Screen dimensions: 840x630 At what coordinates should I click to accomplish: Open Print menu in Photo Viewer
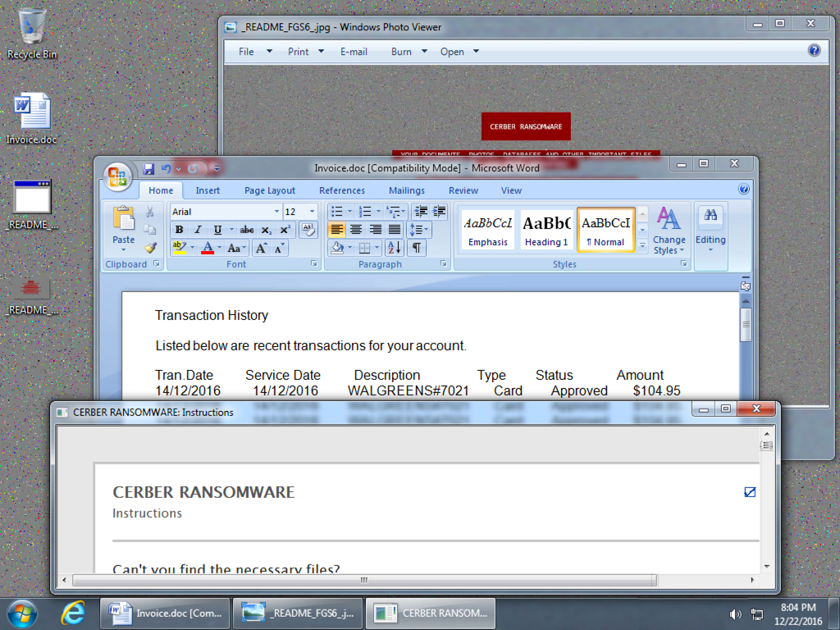(x=305, y=52)
